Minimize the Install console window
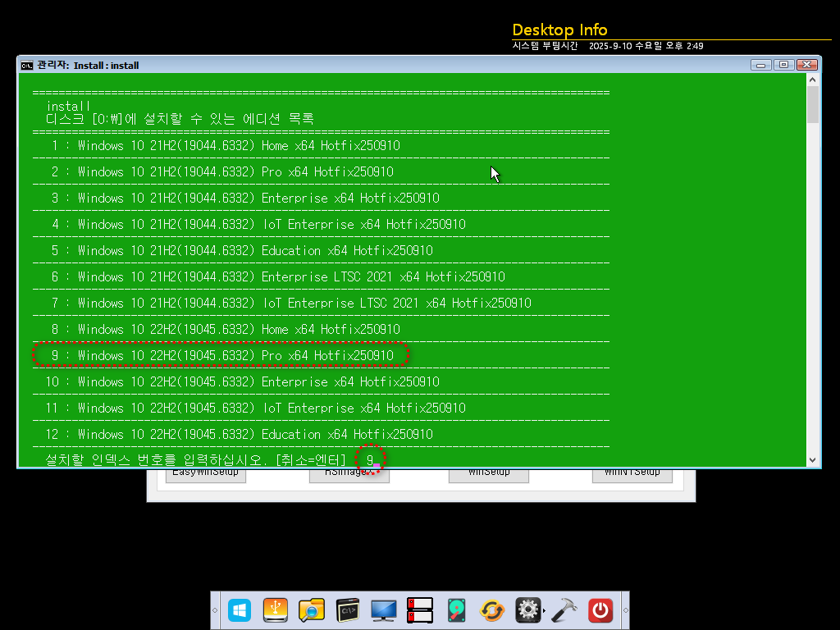The height and width of the screenshot is (630, 840). coord(760,65)
